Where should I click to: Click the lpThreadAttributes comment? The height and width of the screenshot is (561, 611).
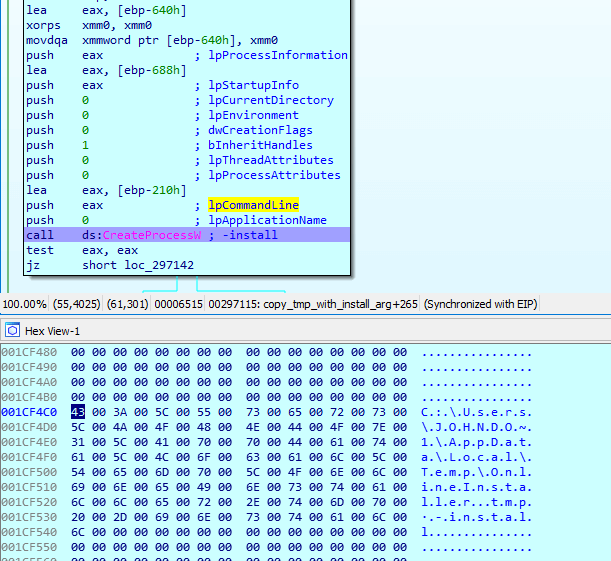[271, 160]
